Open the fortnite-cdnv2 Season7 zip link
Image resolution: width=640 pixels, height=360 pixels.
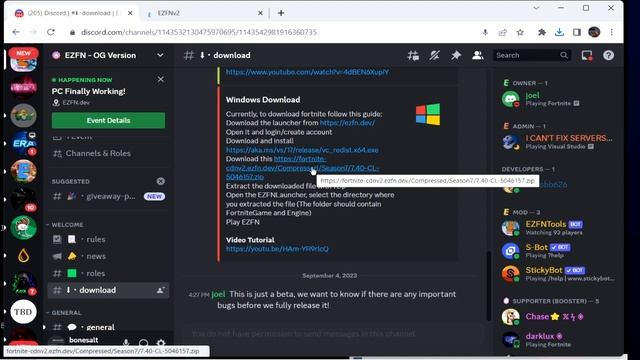(302, 168)
